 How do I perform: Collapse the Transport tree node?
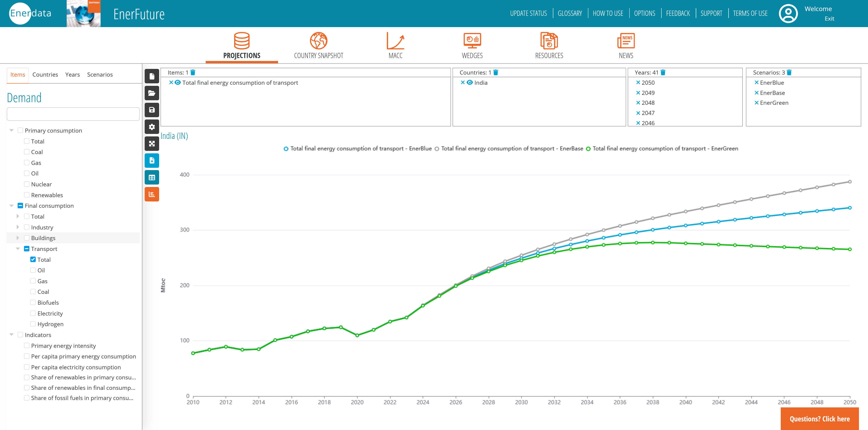(18, 248)
